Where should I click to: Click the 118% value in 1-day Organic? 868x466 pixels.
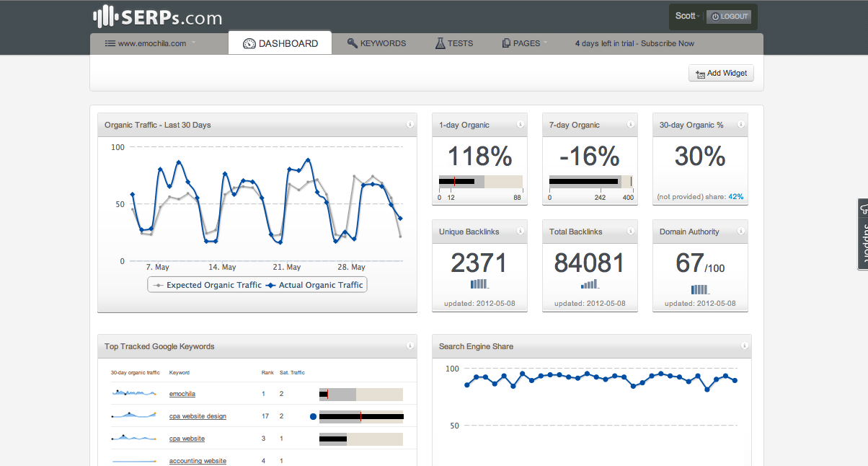480,157
